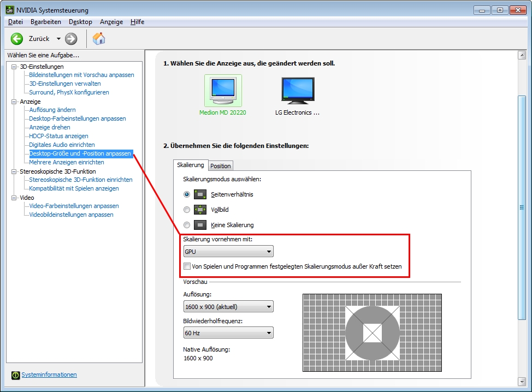Screen dimensions: 532x392
Task: Open Bildeinstellungen mit Vorschau anpassen
Action: (x=81, y=75)
